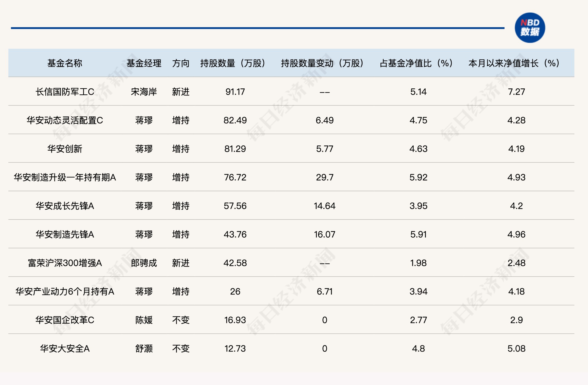588x385 pixels.
Task: Click the 方向 column header
Action: tap(181, 63)
